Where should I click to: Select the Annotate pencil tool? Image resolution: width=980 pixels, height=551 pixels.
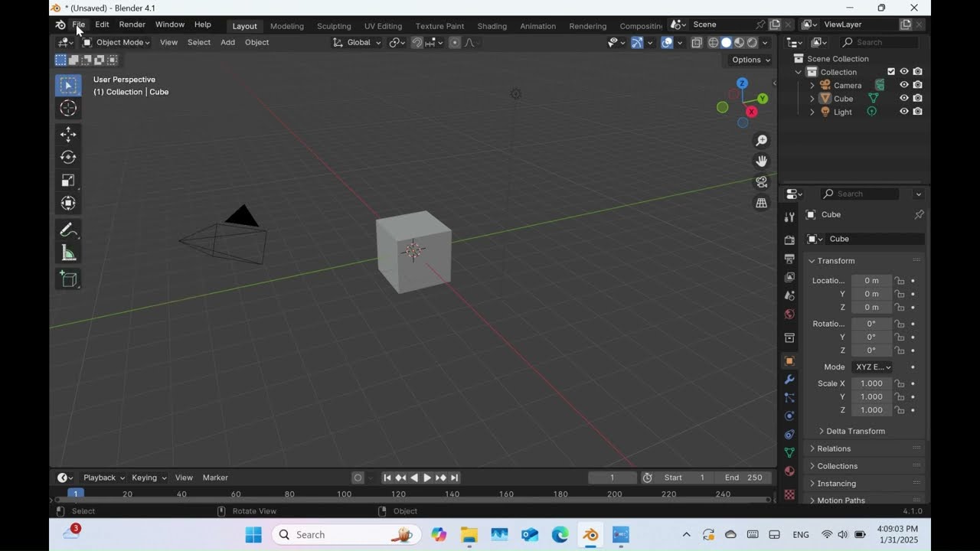pyautogui.click(x=68, y=230)
